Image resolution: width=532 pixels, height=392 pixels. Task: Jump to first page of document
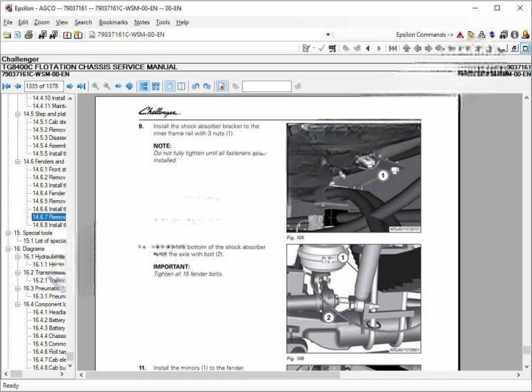[6, 86]
